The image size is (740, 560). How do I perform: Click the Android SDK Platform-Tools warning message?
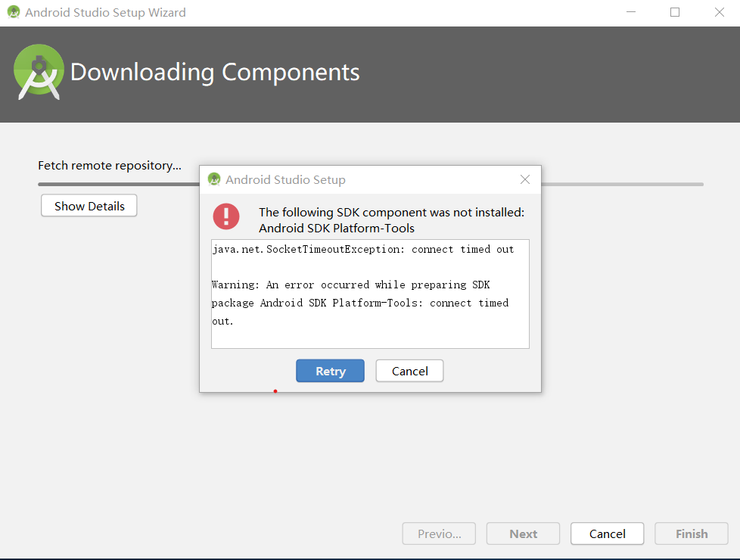click(x=390, y=213)
